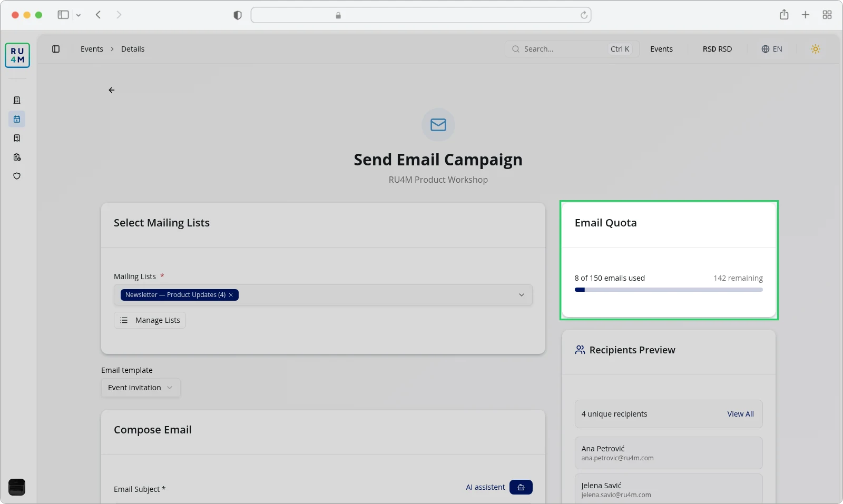
Task: Click the browser forward button
Action: 119,15
